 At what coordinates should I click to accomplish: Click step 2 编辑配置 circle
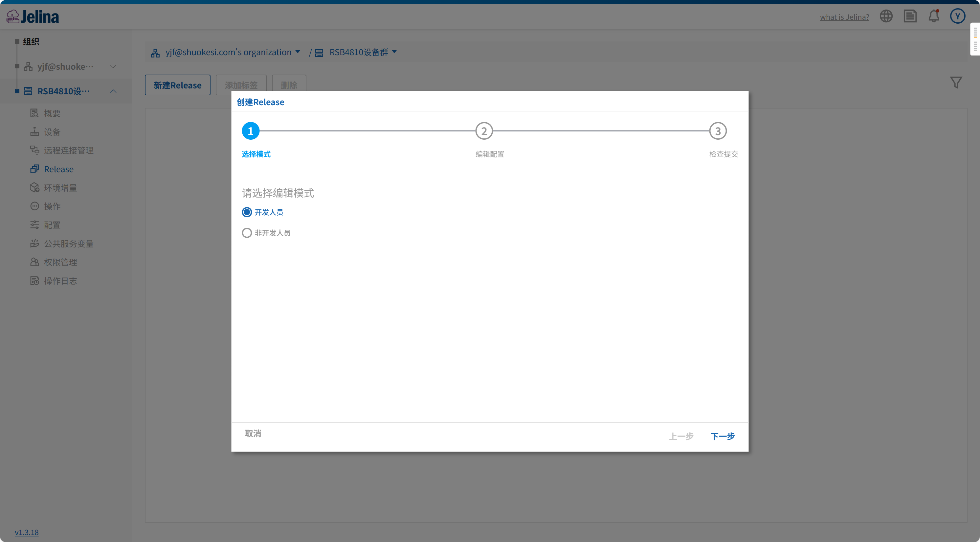484,131
